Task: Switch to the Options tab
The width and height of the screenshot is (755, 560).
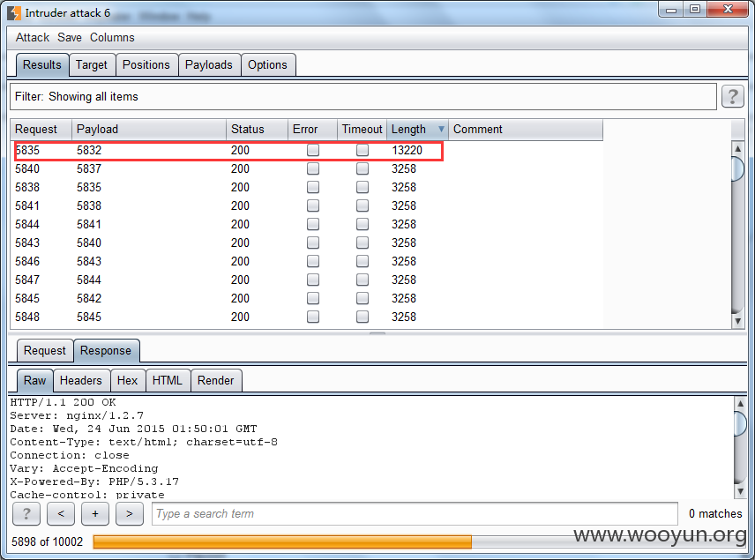Action: pos(267,65)
